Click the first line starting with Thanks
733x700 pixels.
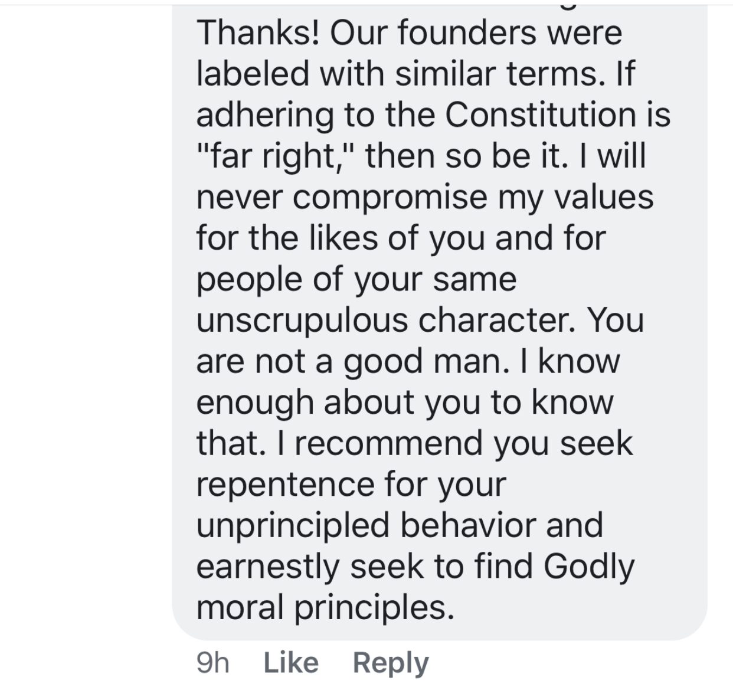pyautogui.click(x=407, y=32)
